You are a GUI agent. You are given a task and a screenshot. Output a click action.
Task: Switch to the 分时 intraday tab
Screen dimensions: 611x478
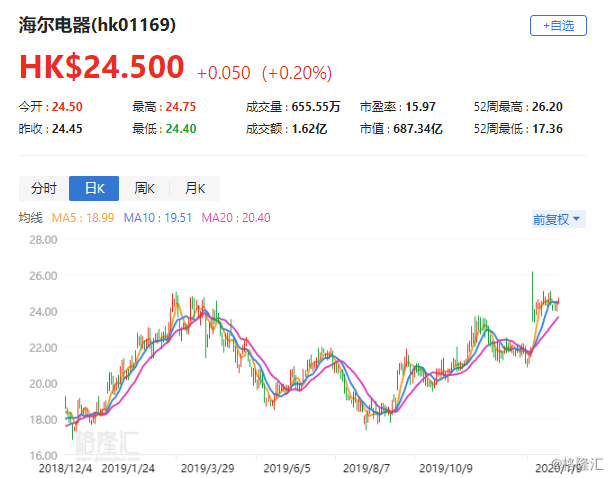pyautogui.click(x=44, y=188)
